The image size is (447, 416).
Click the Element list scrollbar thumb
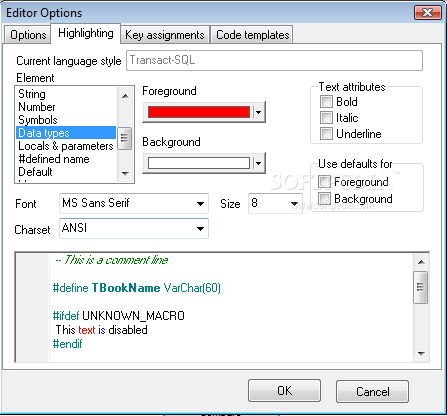tap(125, 138)
